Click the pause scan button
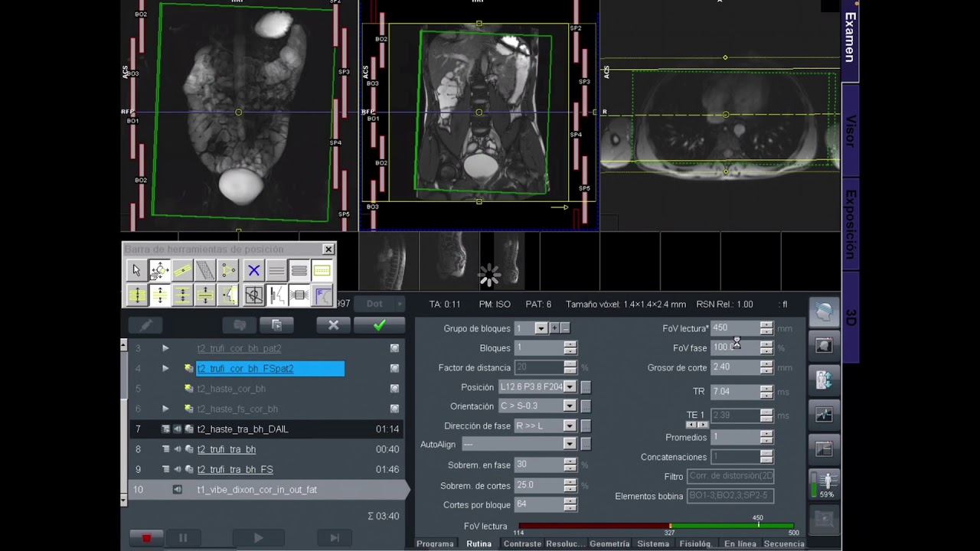 pos(183,538)
